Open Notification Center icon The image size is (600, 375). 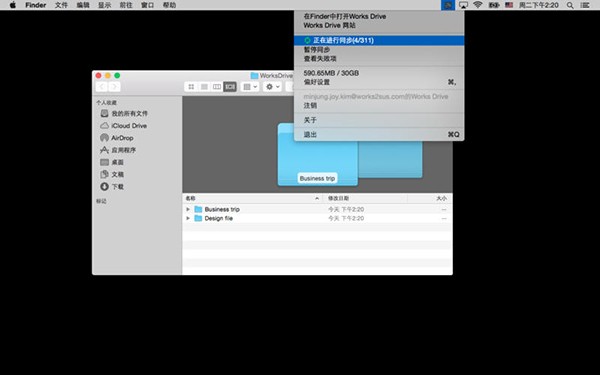[x=585, y=5]
